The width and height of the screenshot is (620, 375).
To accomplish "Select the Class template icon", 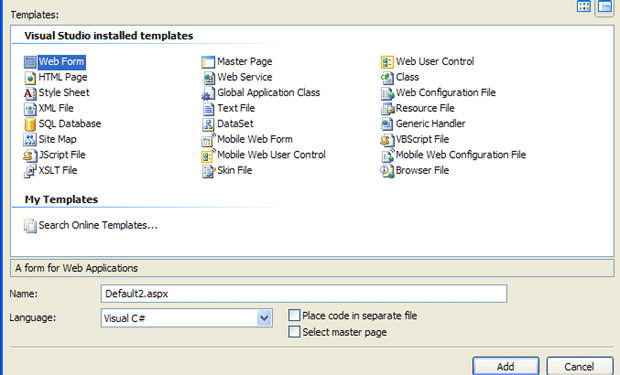I will (x=387, y=78).
